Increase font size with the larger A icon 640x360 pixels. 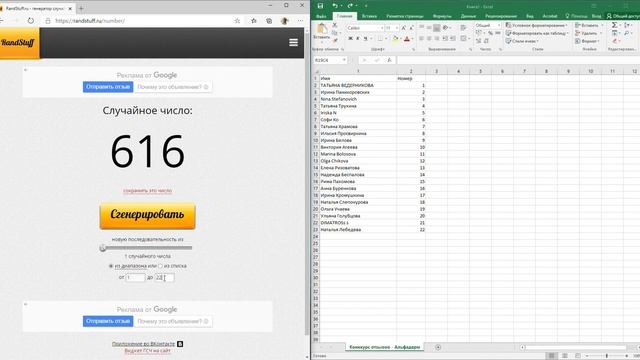tap(403, 28)
